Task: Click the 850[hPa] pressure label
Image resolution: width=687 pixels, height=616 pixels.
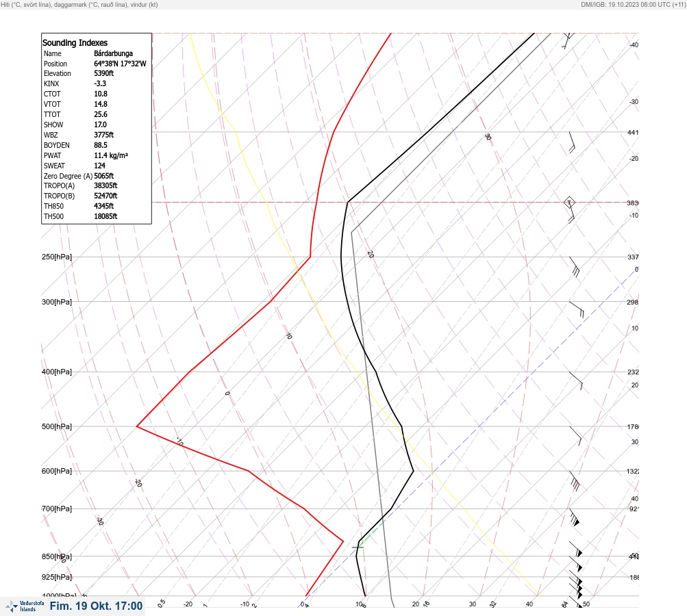Action: (57, 556)
